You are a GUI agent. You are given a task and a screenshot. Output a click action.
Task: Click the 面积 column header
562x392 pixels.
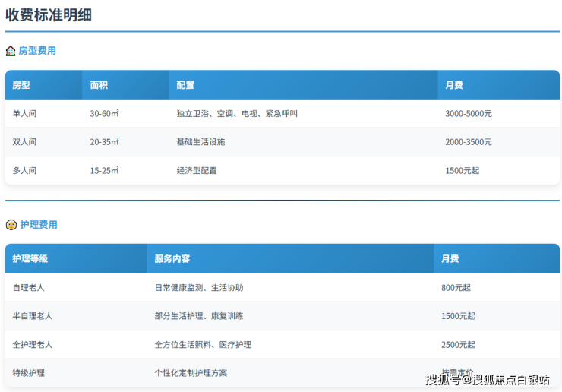[99, 85]
